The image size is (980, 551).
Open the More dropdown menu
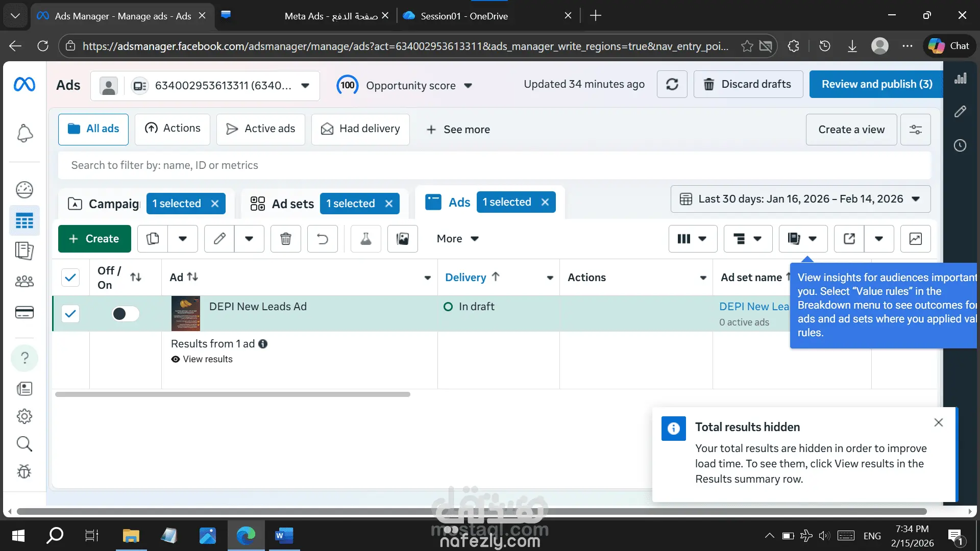457,239
